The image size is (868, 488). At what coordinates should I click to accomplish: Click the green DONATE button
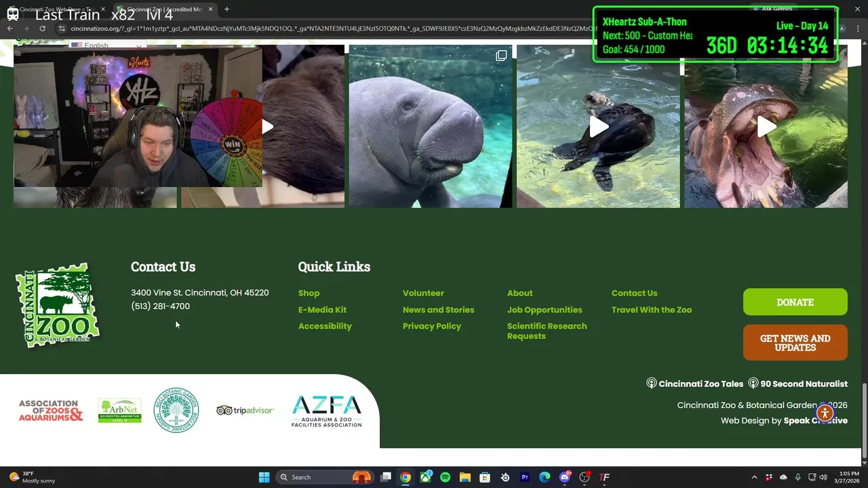click(x=795, y=302)
